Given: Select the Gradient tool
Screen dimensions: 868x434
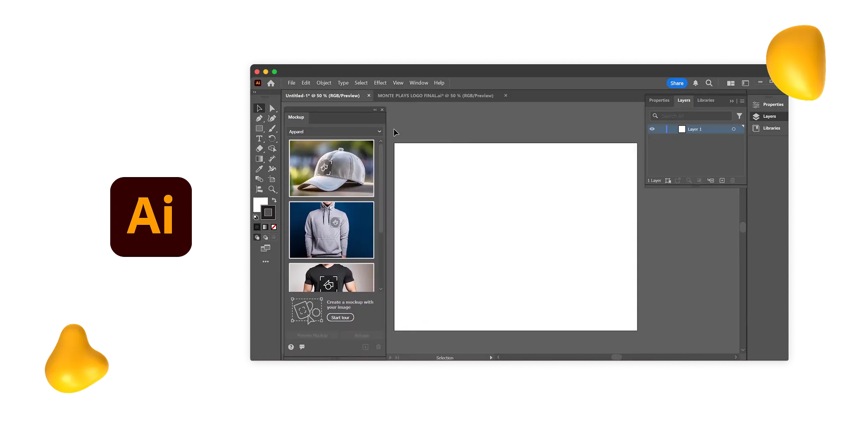Looking at the screenshot, I should (x=259, y=158).
